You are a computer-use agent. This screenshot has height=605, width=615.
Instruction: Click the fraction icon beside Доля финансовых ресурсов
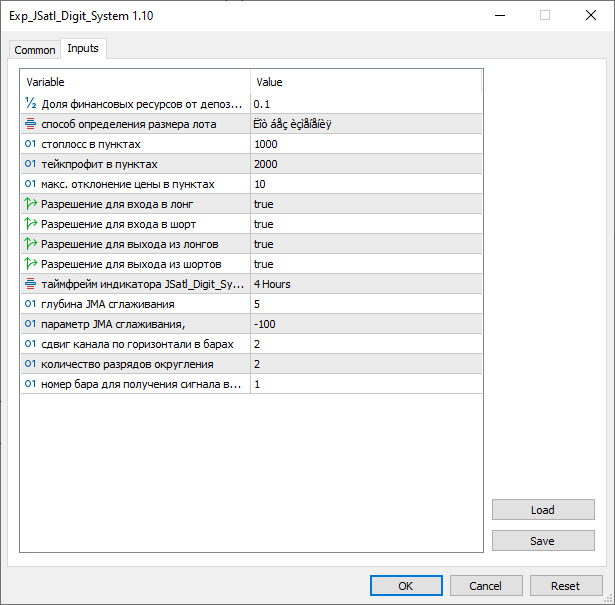31,104
